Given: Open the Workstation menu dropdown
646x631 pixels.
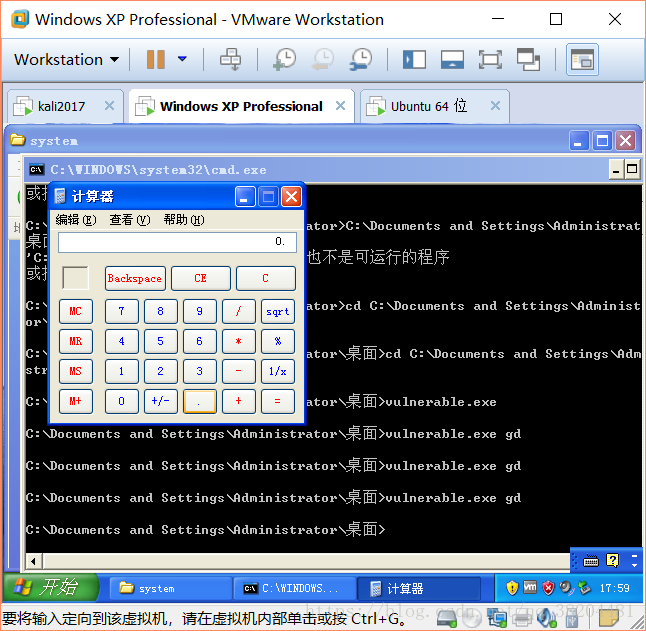Looking at the screenshot, I should tap(66, 60).
